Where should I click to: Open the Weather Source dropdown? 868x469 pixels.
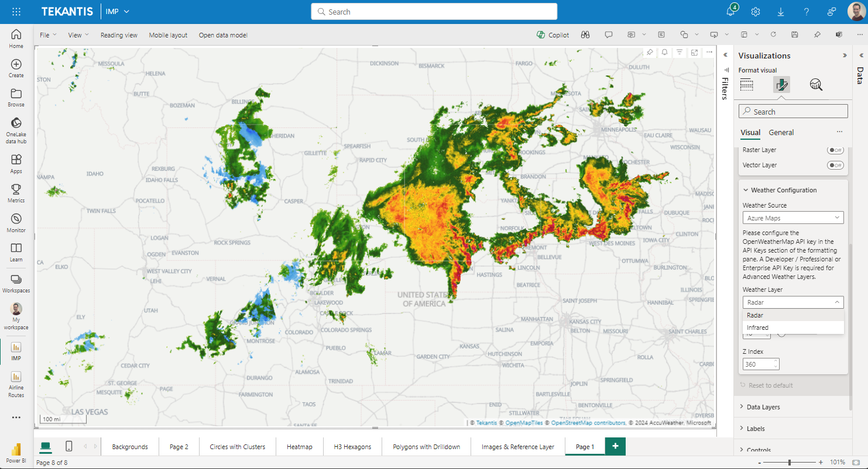pyautogui.click(x=793, y=217)
